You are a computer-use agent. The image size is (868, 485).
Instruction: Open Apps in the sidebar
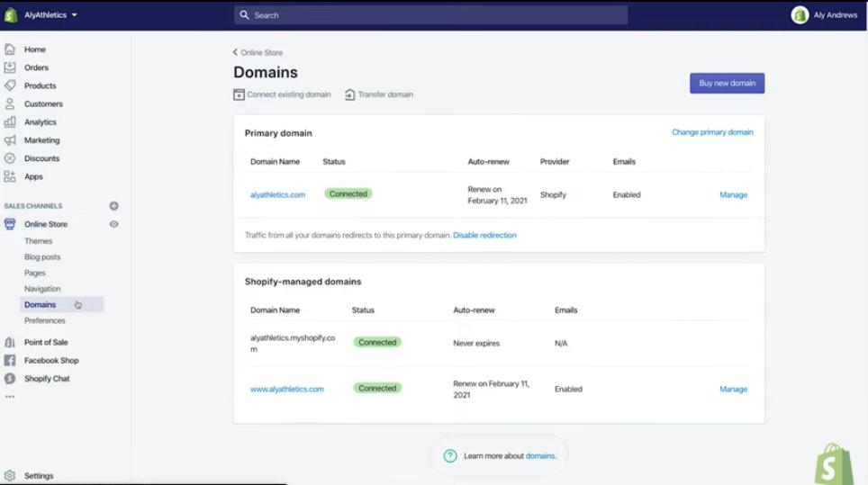pos(33,176)
